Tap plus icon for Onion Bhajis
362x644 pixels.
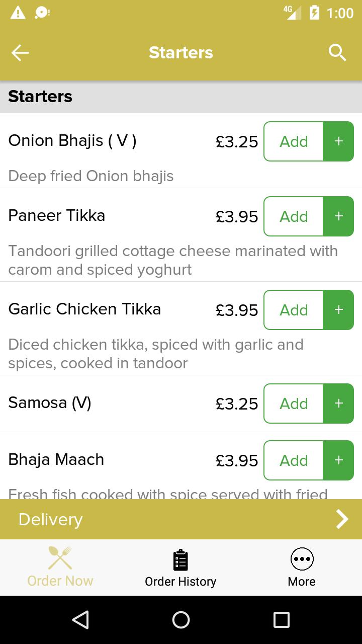pyautogui.click(x=338, y=141)
